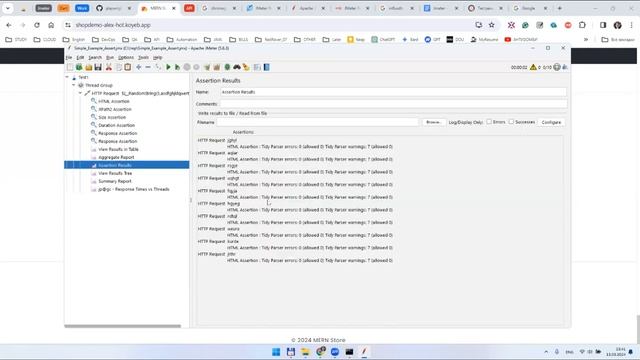The image size is (640, 360).
Task: Click the Open file toolbar icon
Action: 89,67
